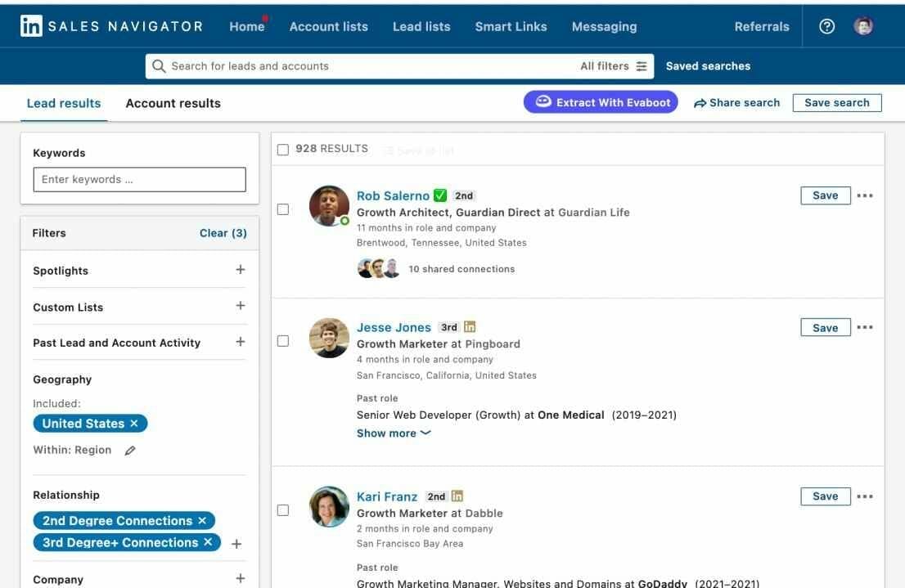Show more past roles for Jesse Jones
This screenshot has width=905, height=588.
(x=394, y=433)
